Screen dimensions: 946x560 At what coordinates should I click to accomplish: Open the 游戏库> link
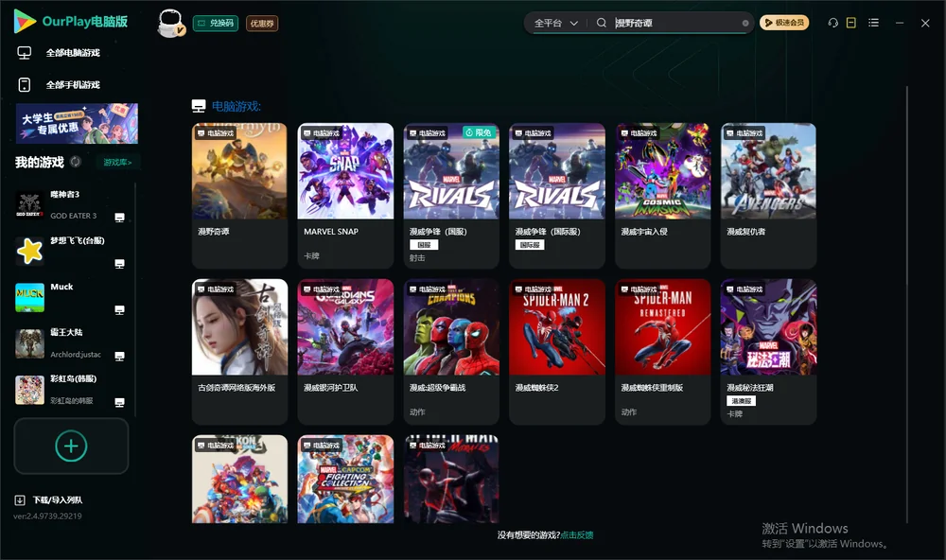point(117,163)
